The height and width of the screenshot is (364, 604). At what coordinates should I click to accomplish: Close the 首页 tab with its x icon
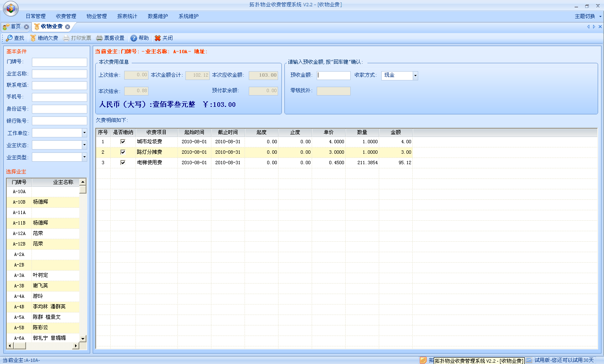(26, 27)
